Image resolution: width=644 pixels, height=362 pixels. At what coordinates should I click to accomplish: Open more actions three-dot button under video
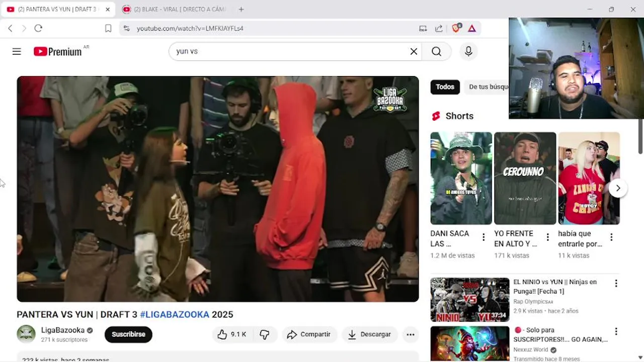point(411,334)
